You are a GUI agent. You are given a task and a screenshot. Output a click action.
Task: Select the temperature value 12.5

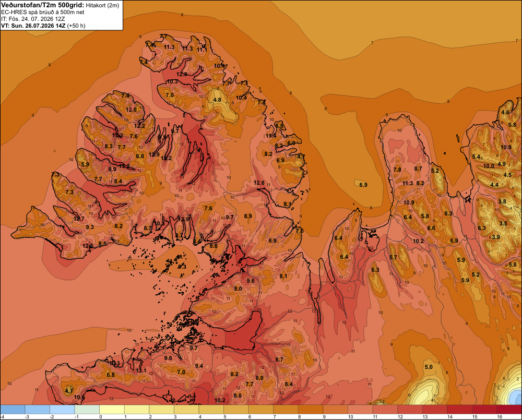(88, 246)
